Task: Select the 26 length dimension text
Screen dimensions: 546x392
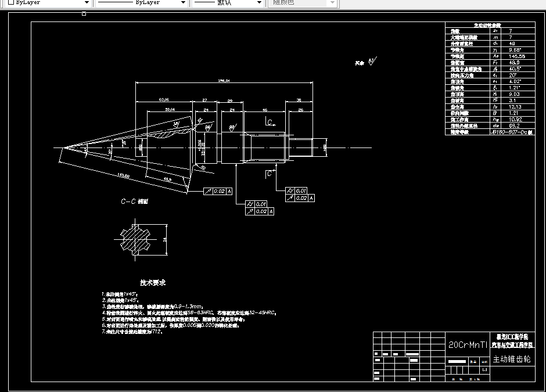Action: coord(301,110)
